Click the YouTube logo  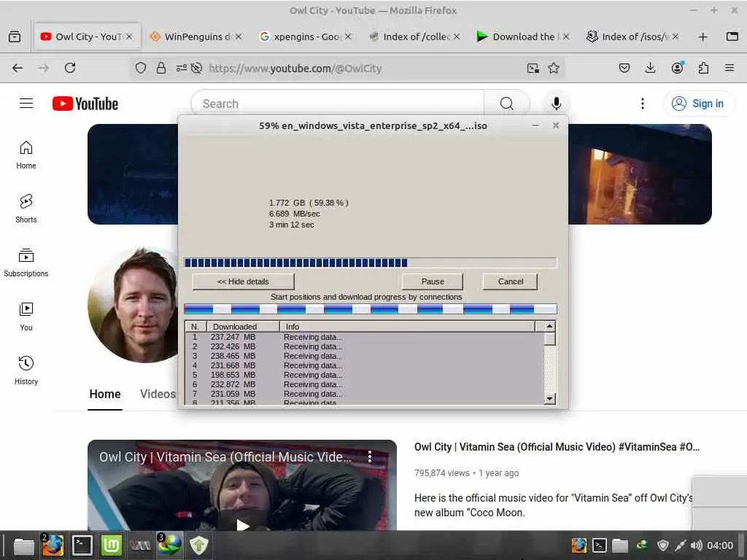click(85, 104)
